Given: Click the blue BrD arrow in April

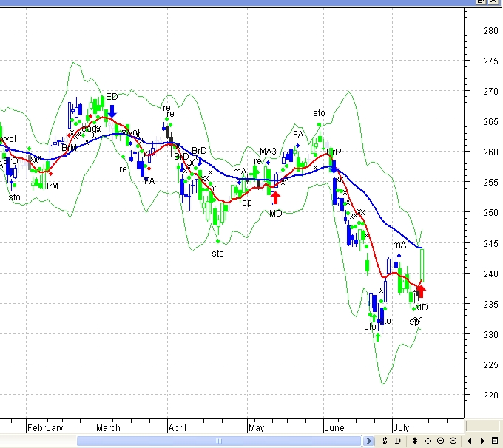Looking at the screenshot, I should pos(200,162).
